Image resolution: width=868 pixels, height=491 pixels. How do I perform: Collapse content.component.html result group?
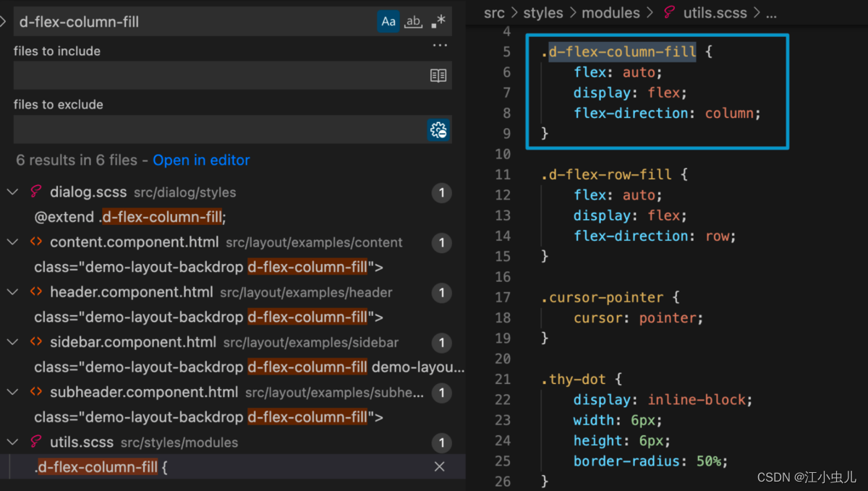tap(12, 242)
